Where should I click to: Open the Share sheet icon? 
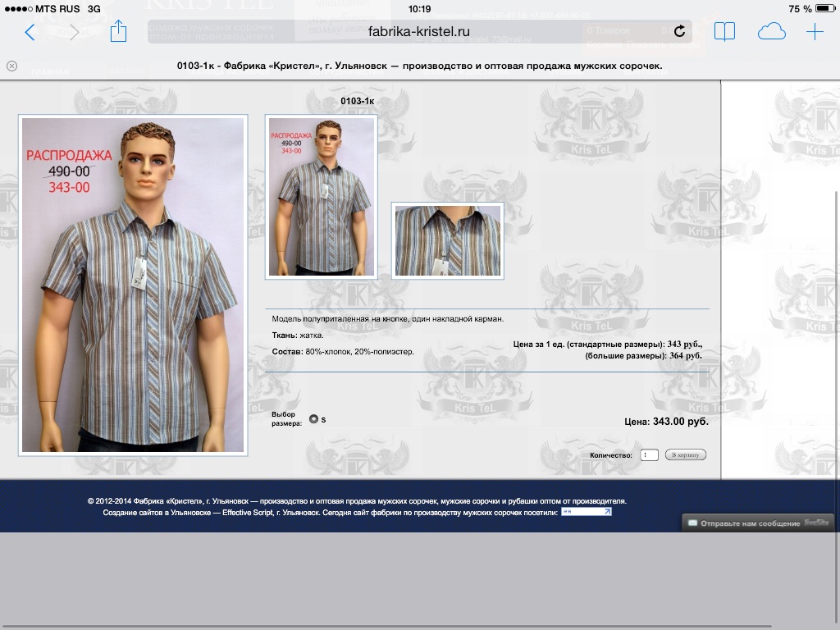point(118,31)
